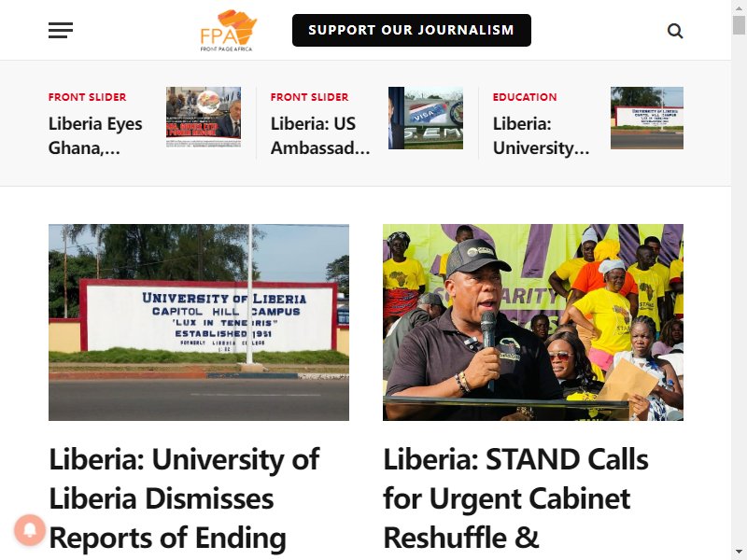This screenshot has width=747, height=560.
Task: Open the search magnifier icon
Action: (675, 31)
